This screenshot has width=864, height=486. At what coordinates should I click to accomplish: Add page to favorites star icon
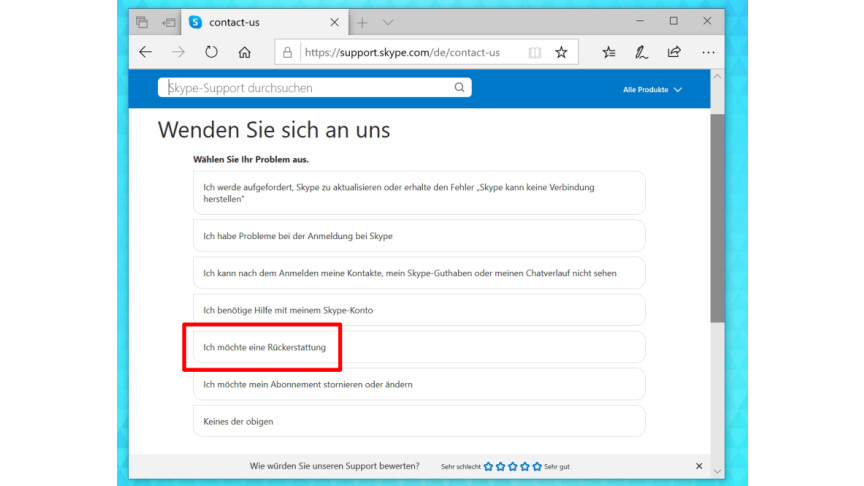[x=561, y=52]
